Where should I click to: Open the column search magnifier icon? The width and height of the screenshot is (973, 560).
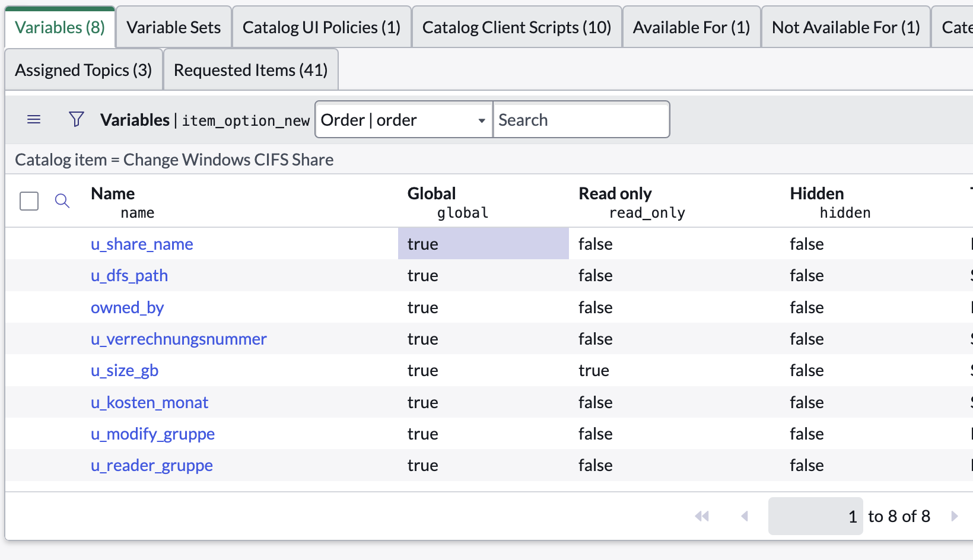(x=62, y=201)
